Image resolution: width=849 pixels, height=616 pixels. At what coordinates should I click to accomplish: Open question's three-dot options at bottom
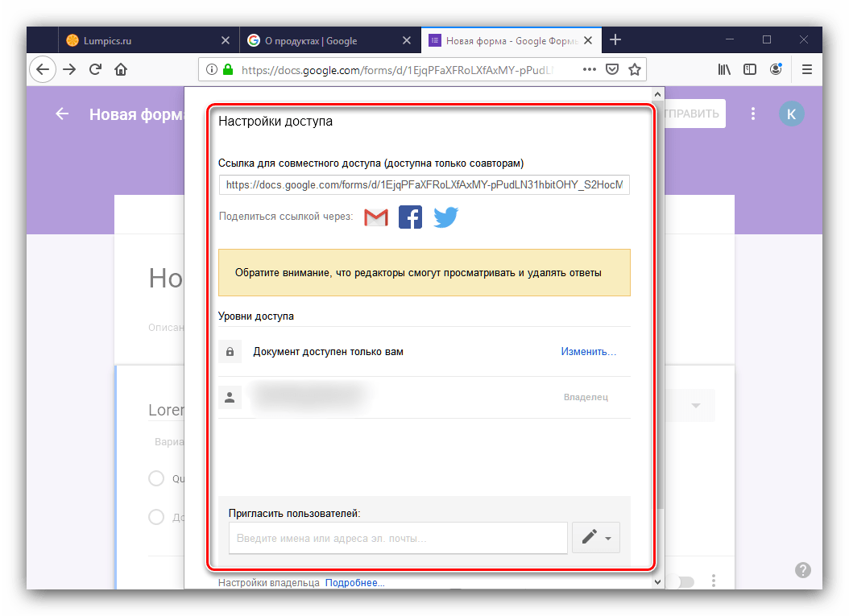pos(714,581)
